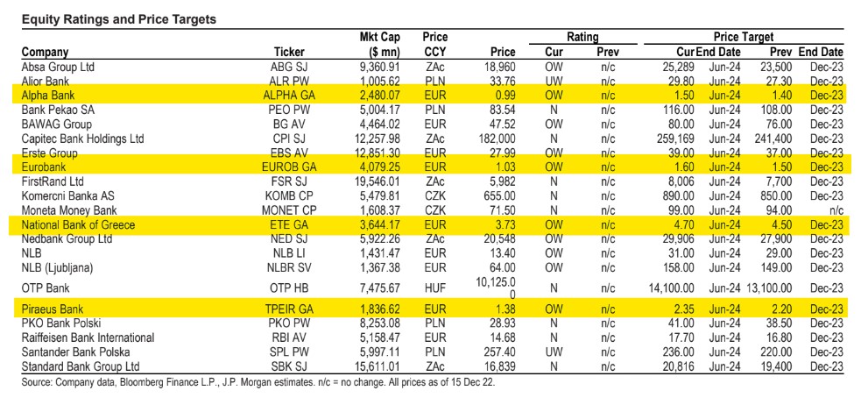Screen dimensions: 868x405
Task: Click the TPEIR GA ticker
Action: point(288,309)
